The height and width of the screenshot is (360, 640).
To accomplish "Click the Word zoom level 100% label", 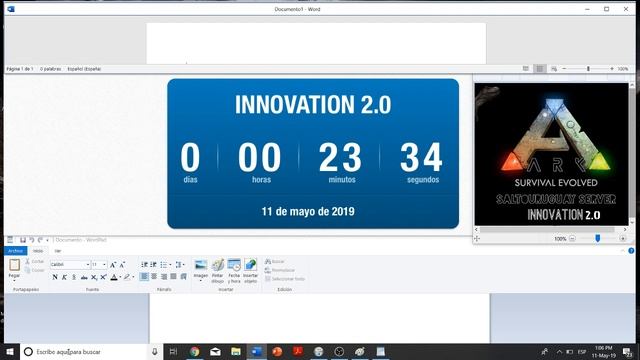I will tap(623, 69).
